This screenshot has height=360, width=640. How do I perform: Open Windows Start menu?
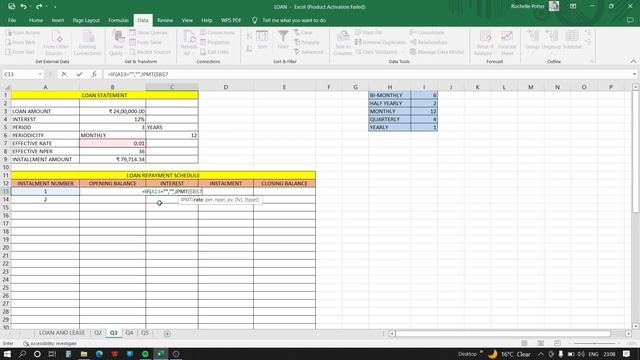pyautogui.click(x=7, y=354)
